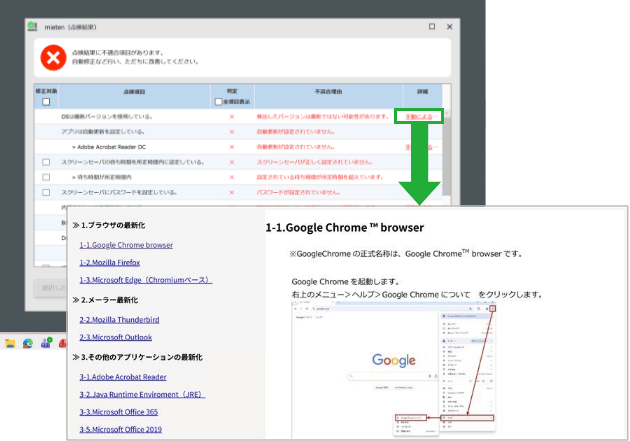
Task: Open the 3-3.Microsoft Office 365 link
Action: pyautogui.click(x=119, y=412)
